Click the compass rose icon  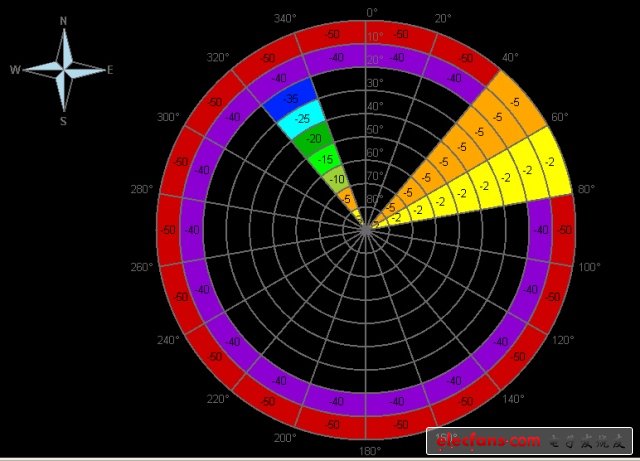pos(64,70)
